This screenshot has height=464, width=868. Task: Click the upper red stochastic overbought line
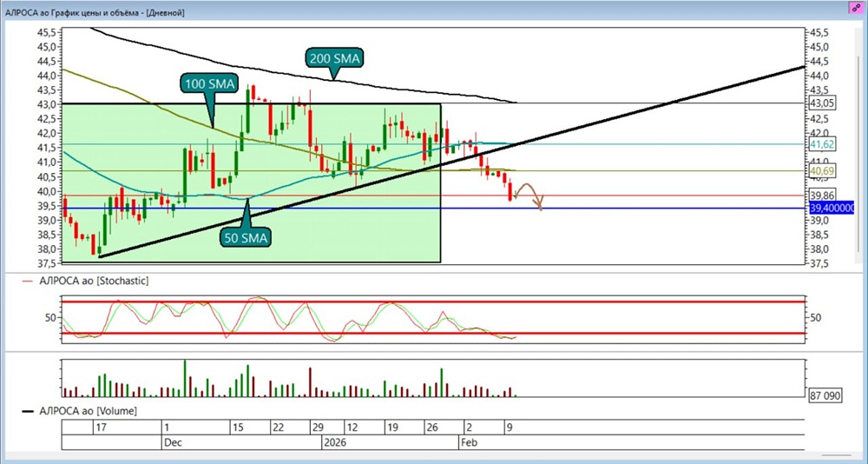tap(431, 302)
